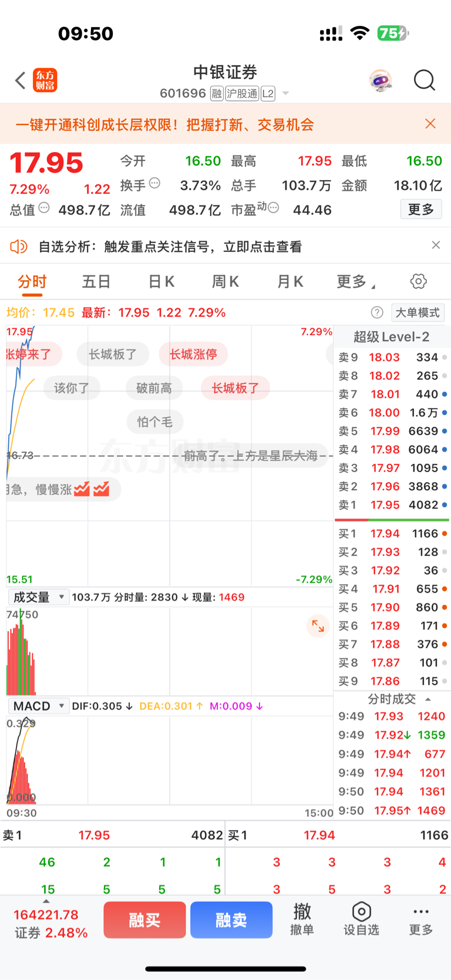Tap the red 融买 button
Image resolution: width=451 pixels, height=980 pixels.
click(x=145, y=920)
